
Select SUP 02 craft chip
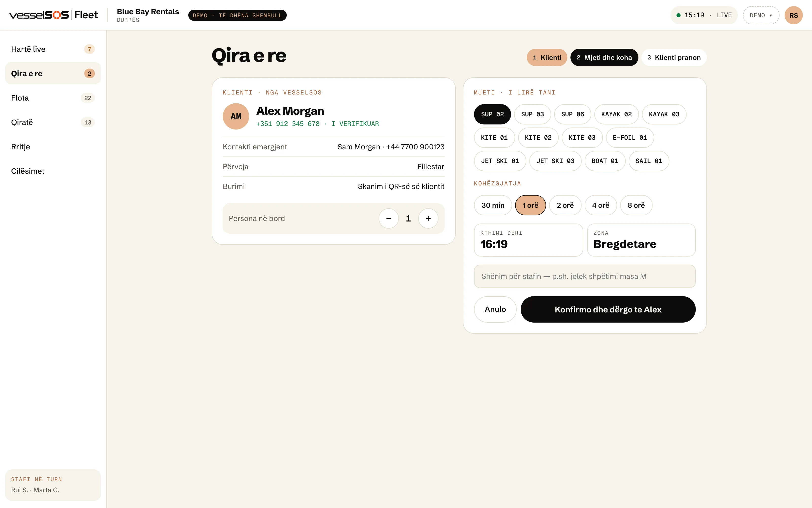point(492,114)
